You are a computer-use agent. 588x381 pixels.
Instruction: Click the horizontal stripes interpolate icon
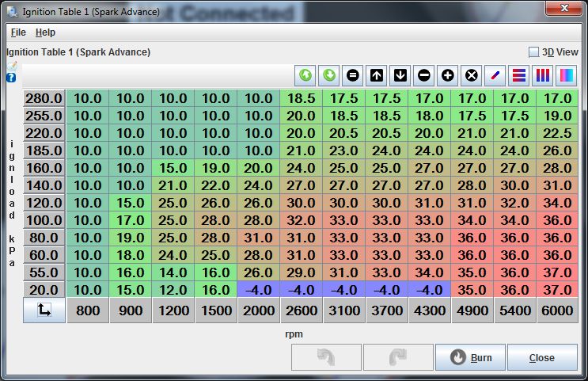tap(519, 75)
